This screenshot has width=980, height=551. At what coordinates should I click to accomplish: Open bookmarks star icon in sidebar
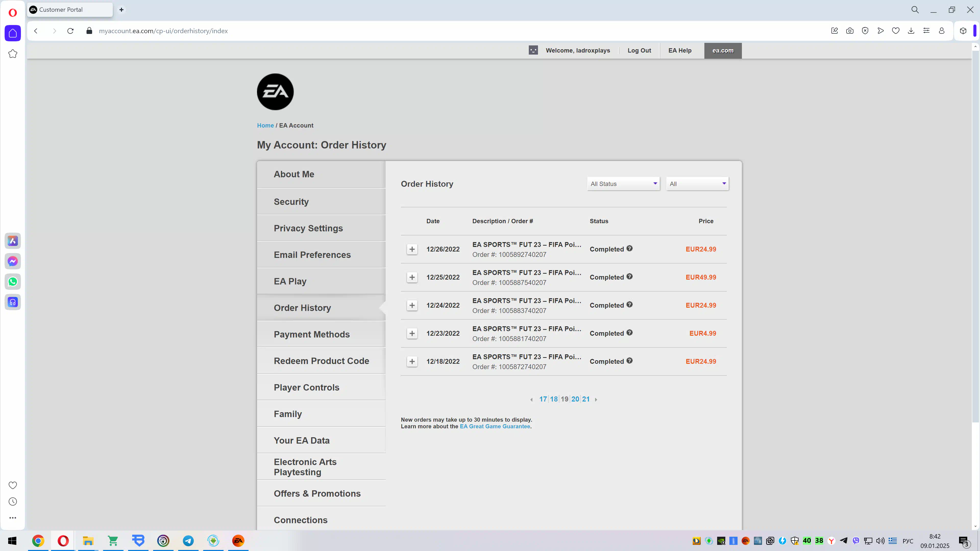click(13, 54)
